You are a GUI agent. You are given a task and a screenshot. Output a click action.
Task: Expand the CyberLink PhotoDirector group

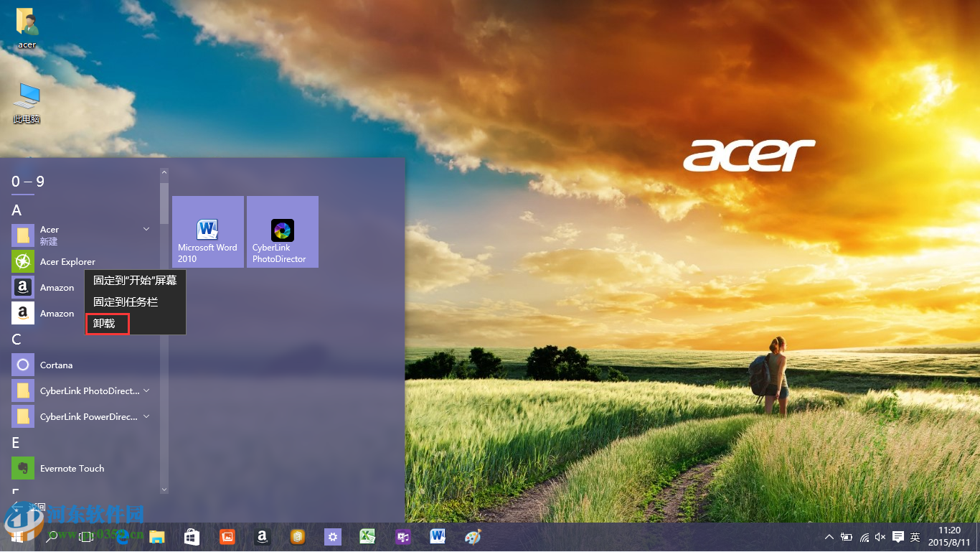pyautogui.click(x=146, y=390)
